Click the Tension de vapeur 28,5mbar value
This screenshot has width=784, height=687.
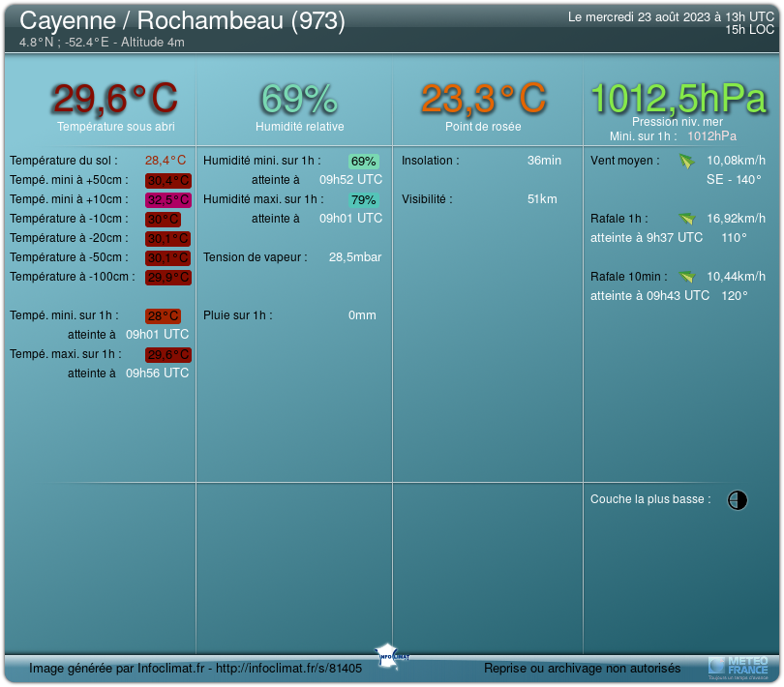(355, 257)
